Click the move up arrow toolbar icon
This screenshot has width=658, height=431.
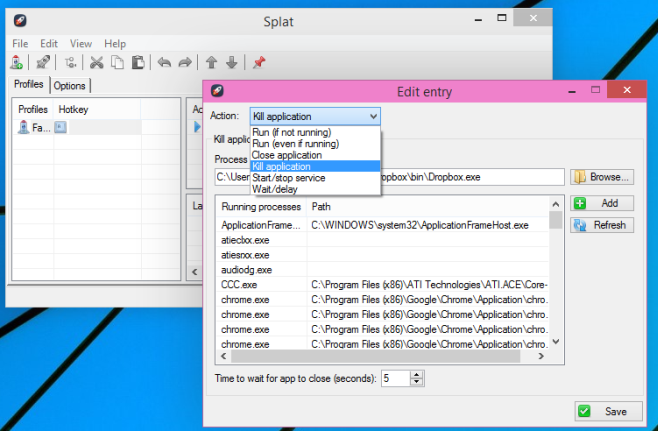tap(211, 63)
